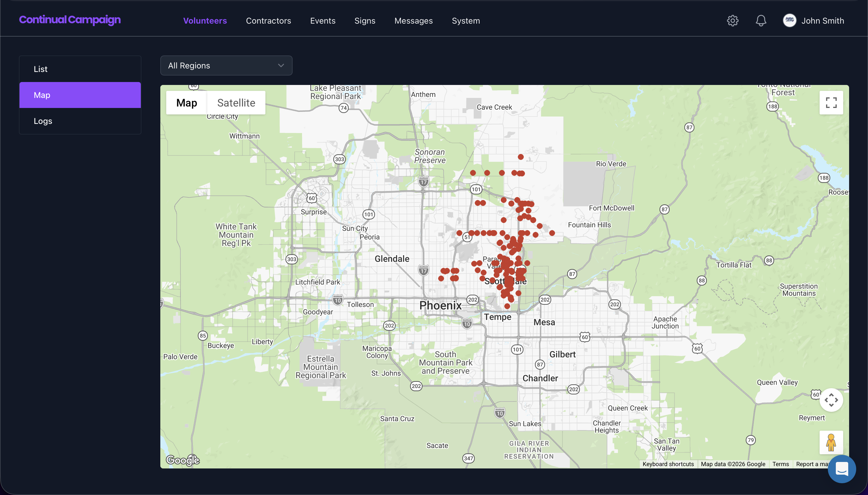
Task: Select the Map view type button
Action: (x=187, y=103)
